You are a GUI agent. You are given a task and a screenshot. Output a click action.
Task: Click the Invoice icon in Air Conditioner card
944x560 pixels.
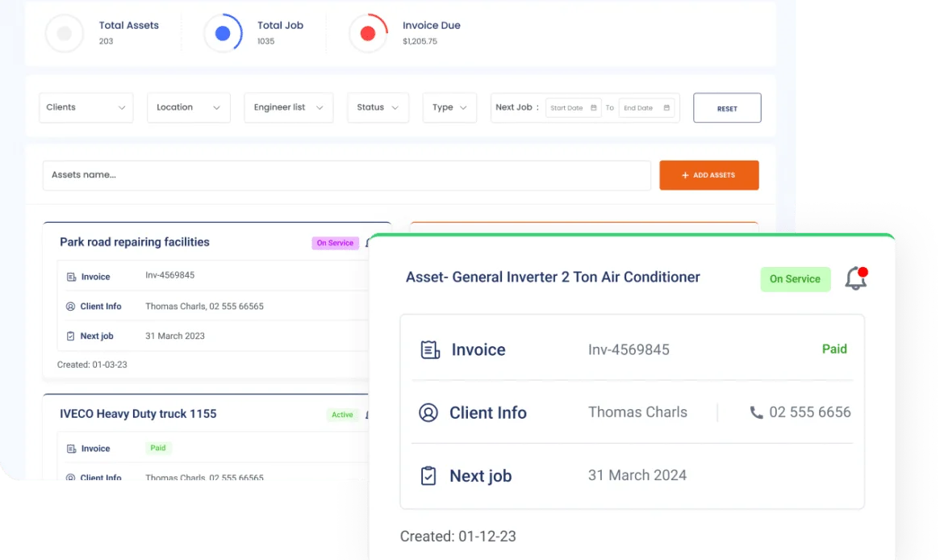429,349
